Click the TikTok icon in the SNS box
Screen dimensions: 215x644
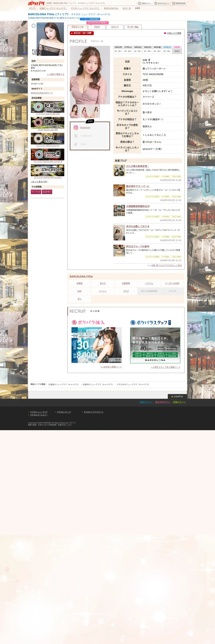point(76,144)
